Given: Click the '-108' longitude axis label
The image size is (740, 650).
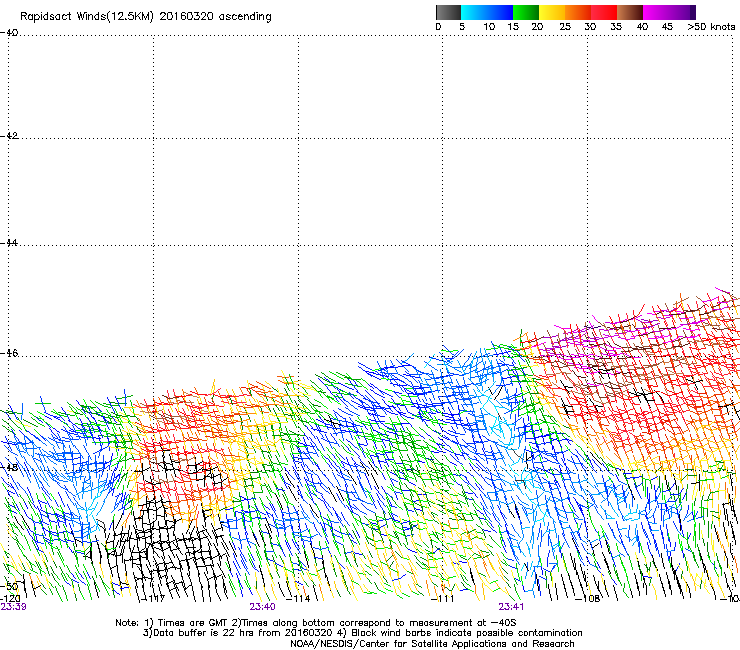Looking at the screenshot, I should (588, 599).
